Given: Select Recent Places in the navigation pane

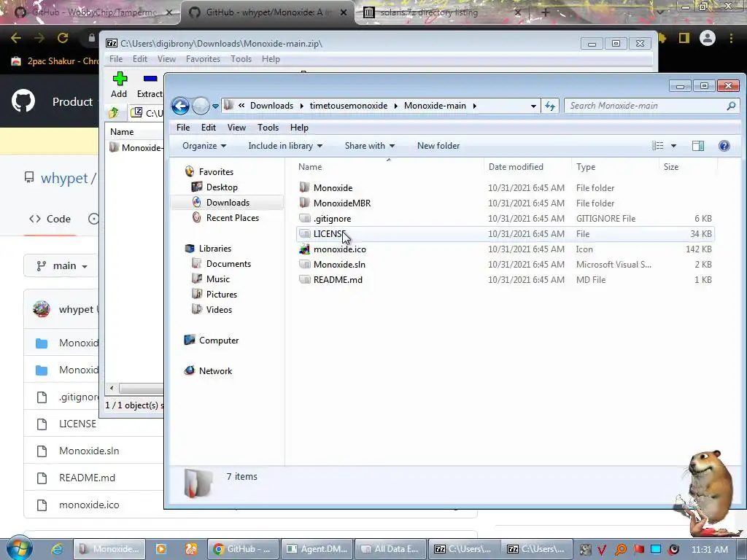Looking at the screenshot, I should (232, 217).
